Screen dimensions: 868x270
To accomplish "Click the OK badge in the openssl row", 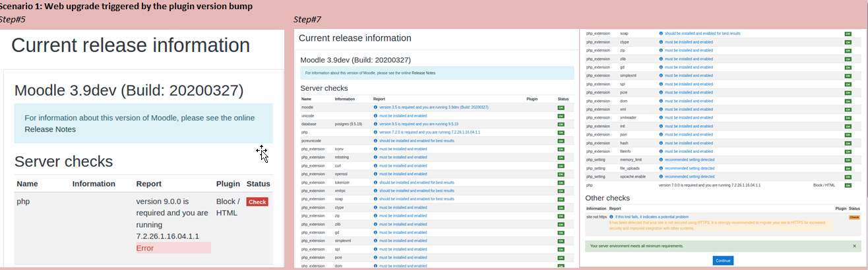I will (561, 174).
